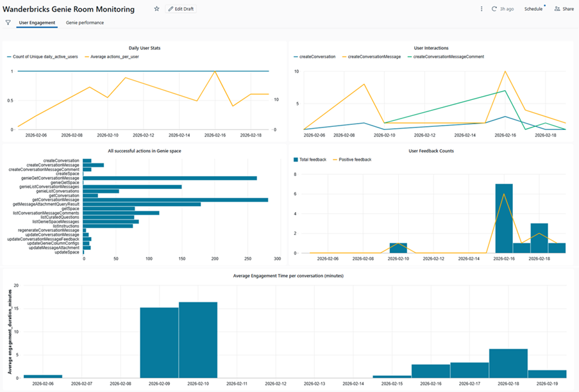
Task: Click the 2026-02-09 engagement time bar
Action: pos(160,343)
